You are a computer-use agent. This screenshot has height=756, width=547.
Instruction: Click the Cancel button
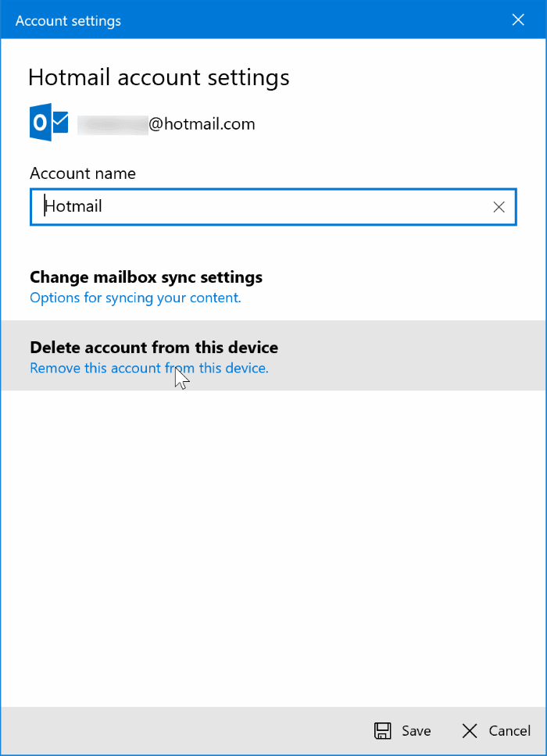click(x=496, y=731)
